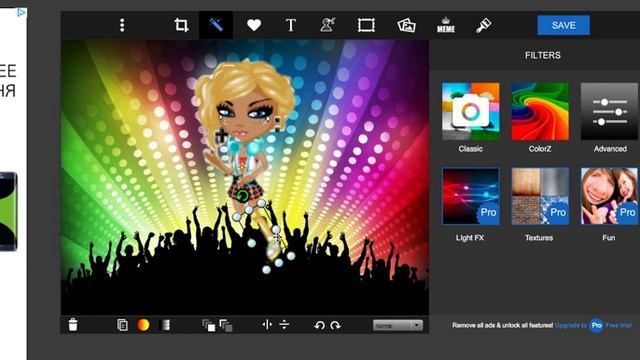Viewport: 640px width, 360px height.
Task: Open the blend mode dropdown
Action: (x=398, y=325)
